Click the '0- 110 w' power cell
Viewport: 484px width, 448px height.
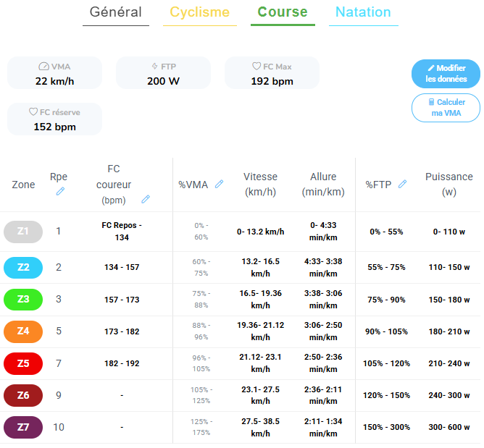(x=449, y=232)
